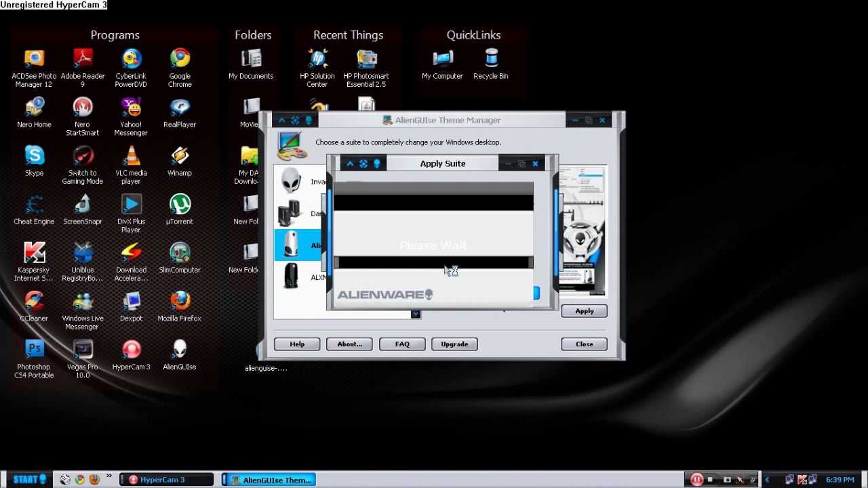The height and width of the screenshot is (488, 868).
Task: Select CCleaner desktop icon
Action: (x=34, y=307)
